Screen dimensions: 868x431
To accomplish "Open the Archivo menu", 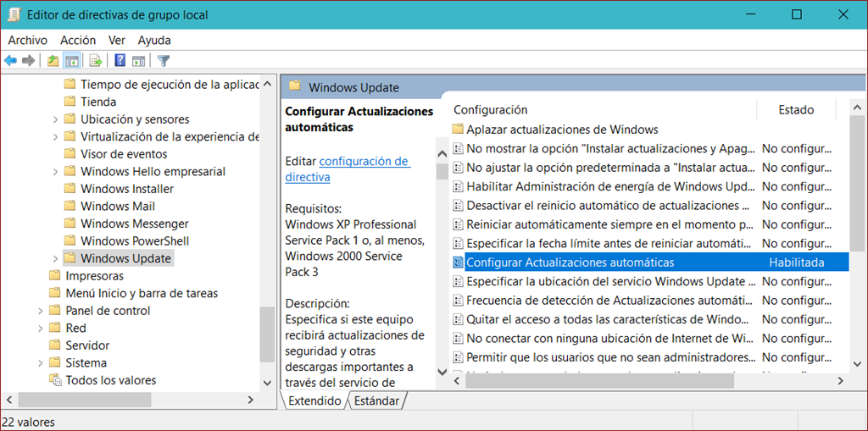I will click(28, 41).
